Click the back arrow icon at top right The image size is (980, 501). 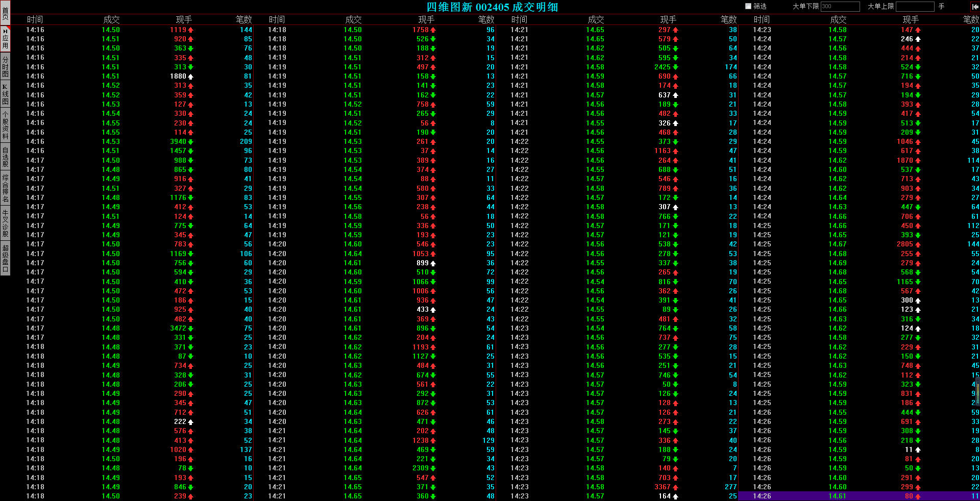tap(974, 7)
